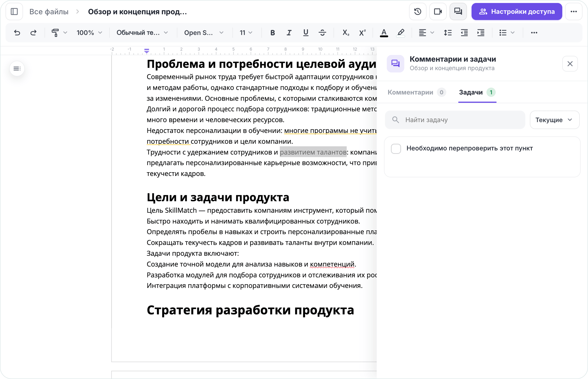This screenshot has width=588, height=379.
Task: Open version history clock icon
Action: coord(418,11)
